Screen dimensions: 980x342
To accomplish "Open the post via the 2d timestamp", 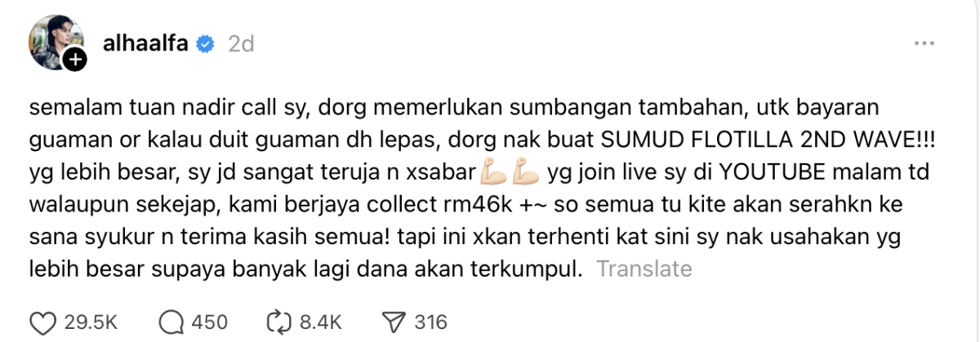I will coord(241,43).
